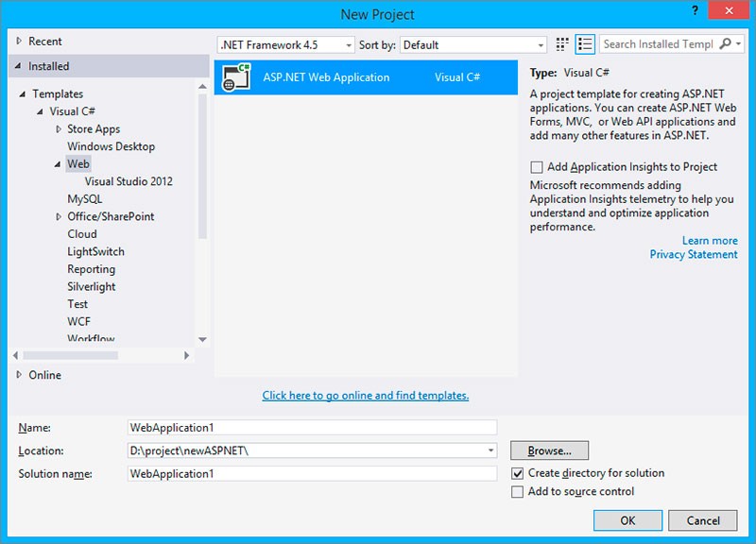Screen dimensions: 756x544
Task: Select Visual Studio 2012 under Web
Action: 129,181
